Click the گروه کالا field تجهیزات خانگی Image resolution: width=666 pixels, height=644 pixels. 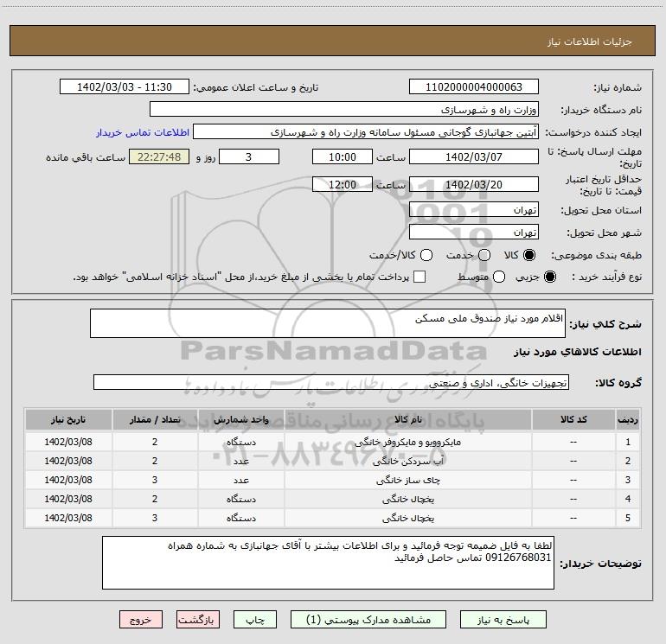331,382
